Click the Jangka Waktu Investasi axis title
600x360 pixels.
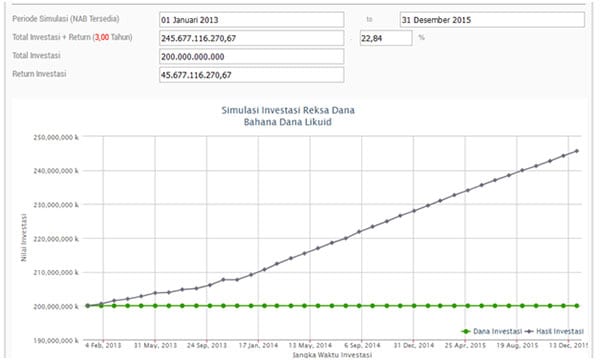point(332,355)
